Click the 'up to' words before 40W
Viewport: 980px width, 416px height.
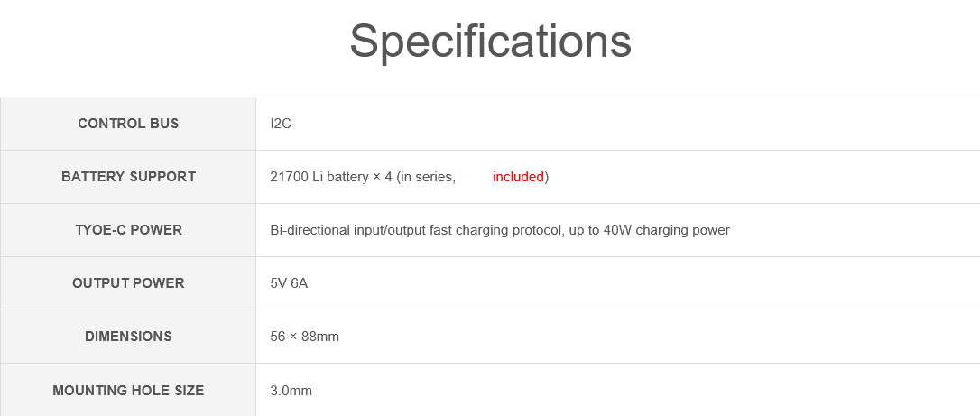pos(585,230)
